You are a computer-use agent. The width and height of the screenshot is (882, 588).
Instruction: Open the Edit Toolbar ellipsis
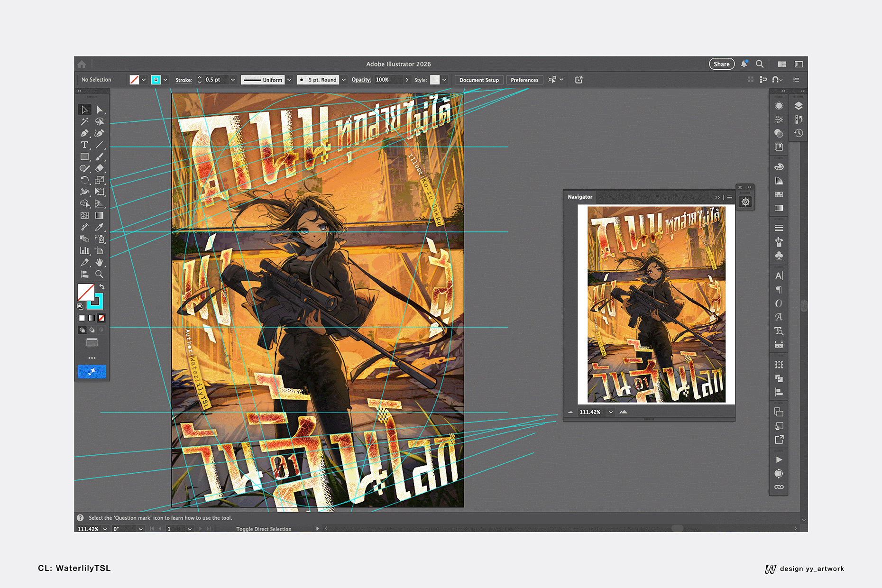pos(92,358)
